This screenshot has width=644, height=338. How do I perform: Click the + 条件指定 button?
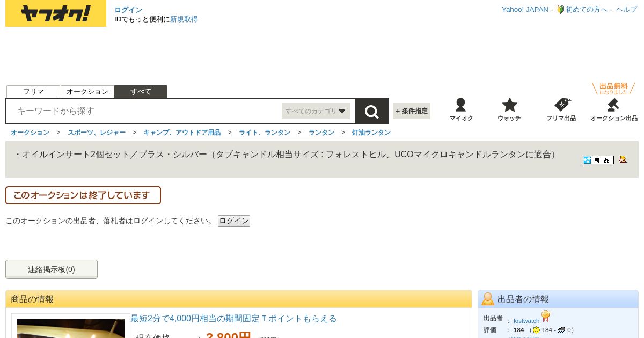tap(412, 111)
